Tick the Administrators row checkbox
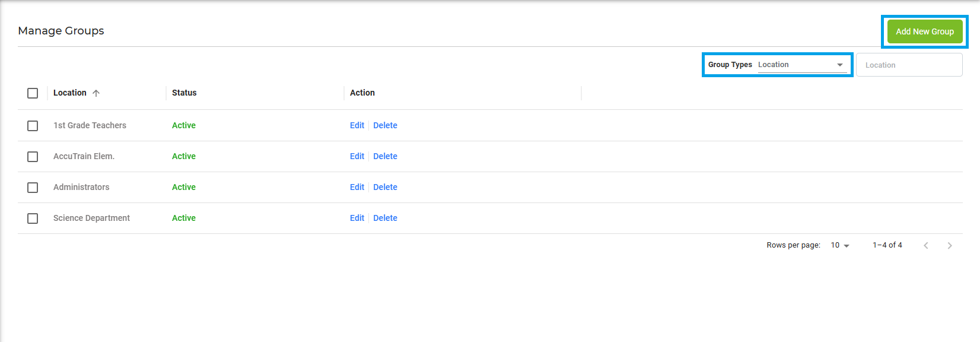Image resolution: width=980 pixels, height=342 pixels. (x=33, y=188)
